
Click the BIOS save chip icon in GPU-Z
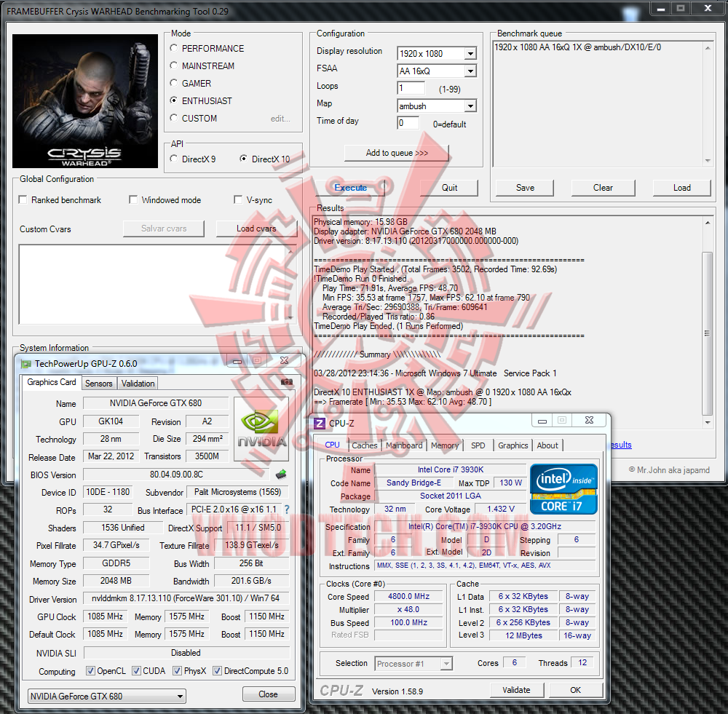(281, 475)
